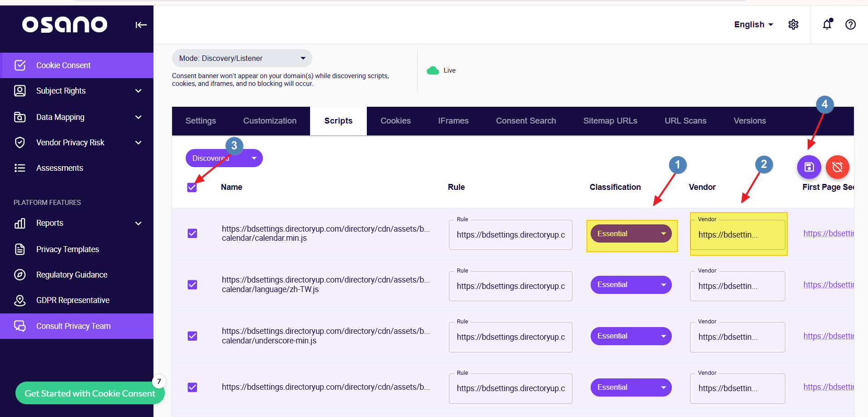Open first page link for calendar.min.js row
The height and width of the screenshot is (417, 868).
tap(829, 233)
